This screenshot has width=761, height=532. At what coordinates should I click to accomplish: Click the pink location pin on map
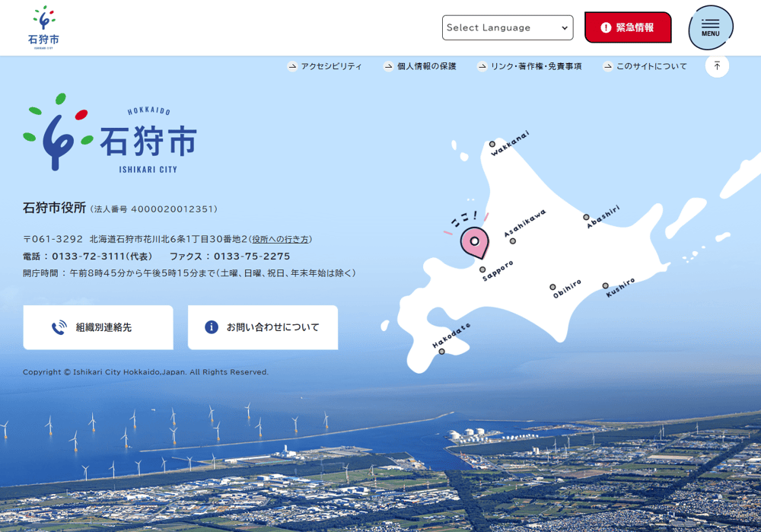point(474,242)
